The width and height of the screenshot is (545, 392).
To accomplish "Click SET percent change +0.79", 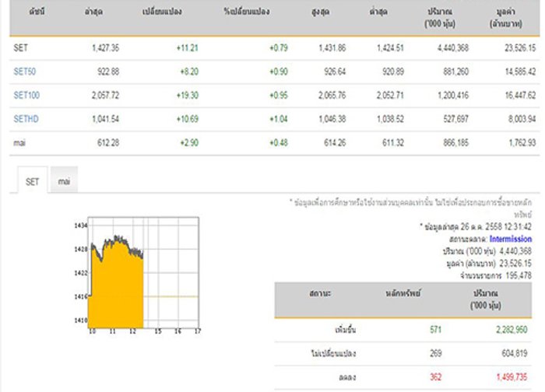I will 279,48.
